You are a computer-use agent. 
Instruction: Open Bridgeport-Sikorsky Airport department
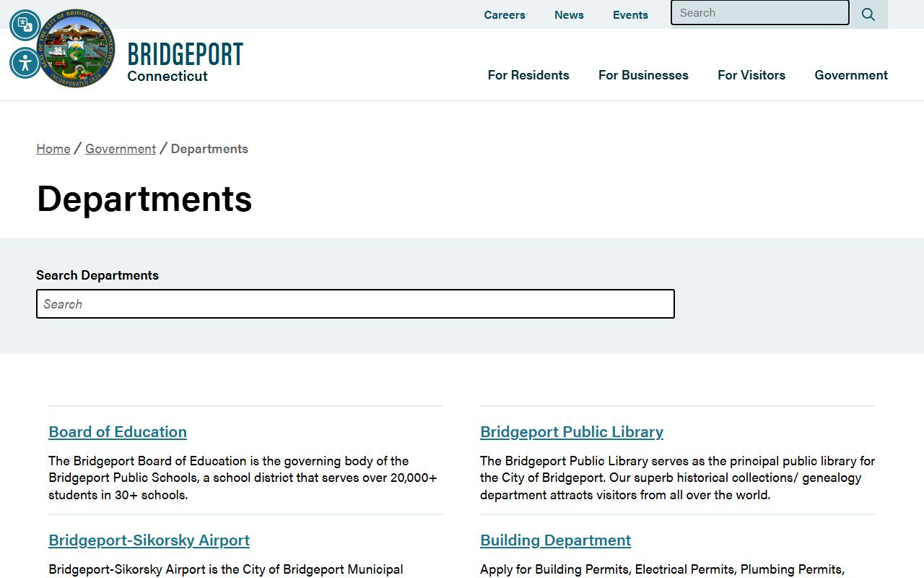click(x=149, y=540)
